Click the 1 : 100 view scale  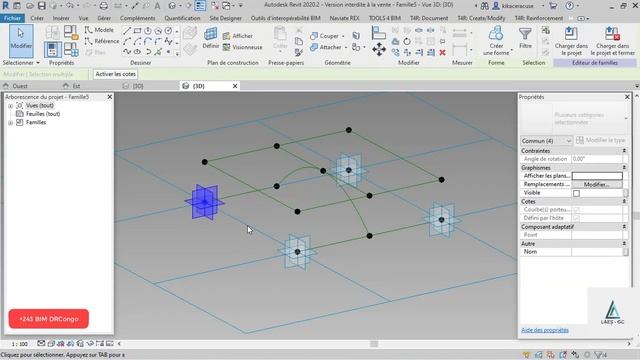click(20, 344)
